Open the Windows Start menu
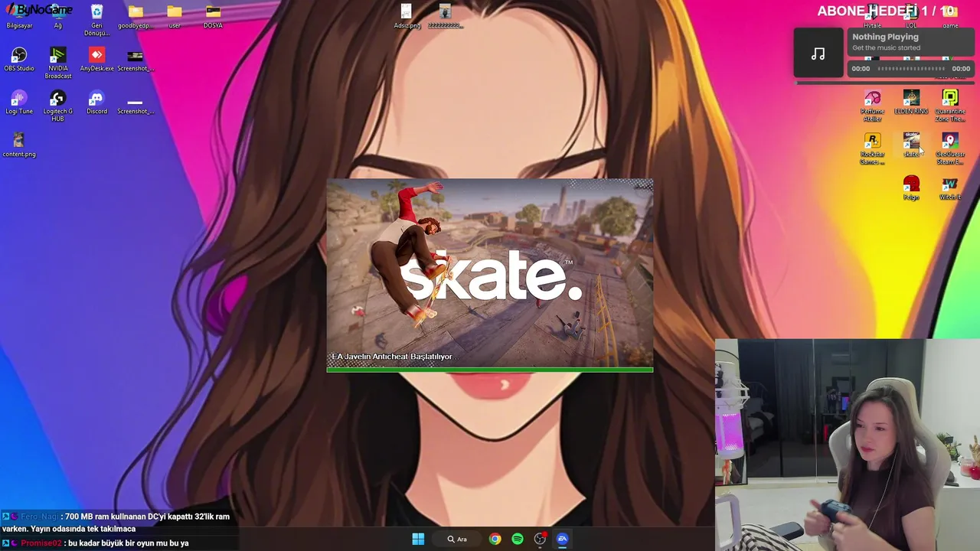 click(418, 539)
